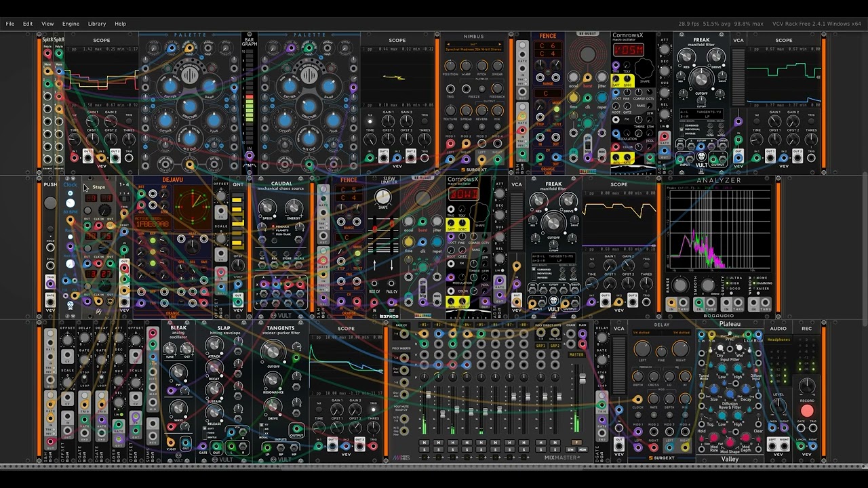Click the CUTOFF knob on top-row FREAK filter
Viewport: 868px width, 488px height.
pos(701,80)
